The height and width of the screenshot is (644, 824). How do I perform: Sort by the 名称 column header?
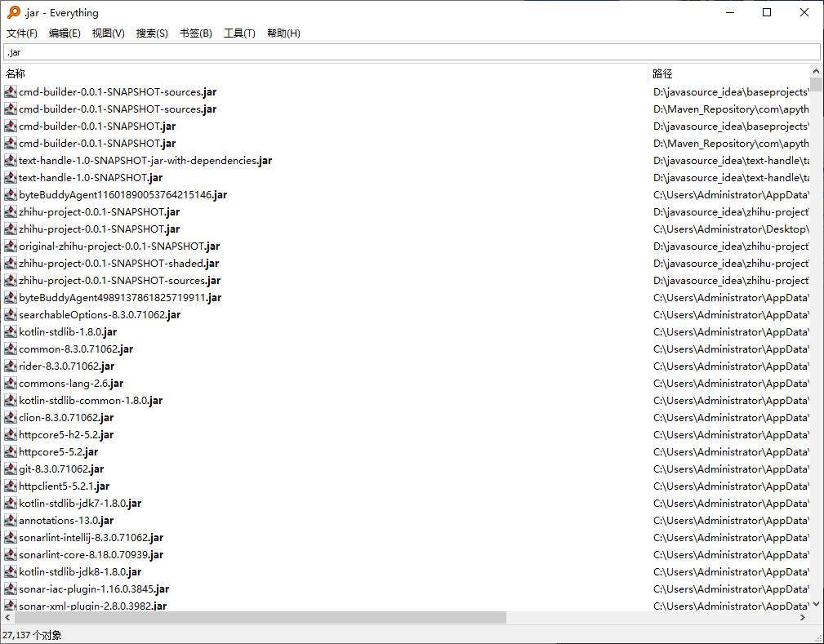point(325,73)
